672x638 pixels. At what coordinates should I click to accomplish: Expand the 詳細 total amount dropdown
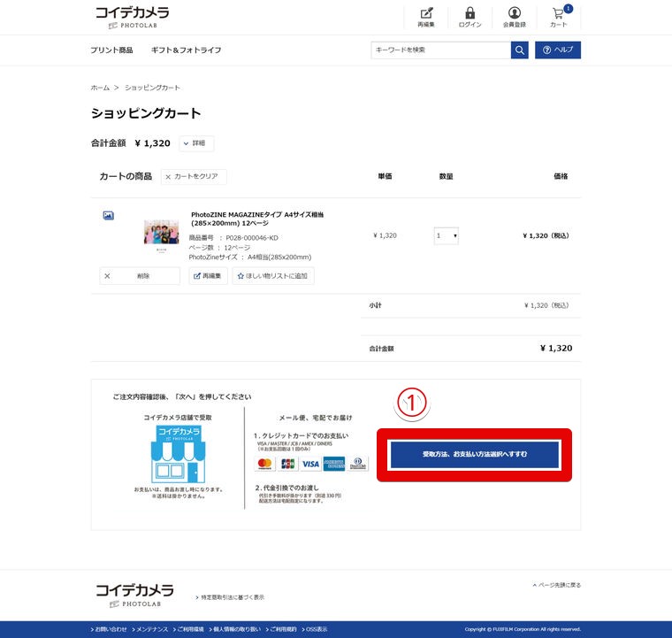click(196, 143)
